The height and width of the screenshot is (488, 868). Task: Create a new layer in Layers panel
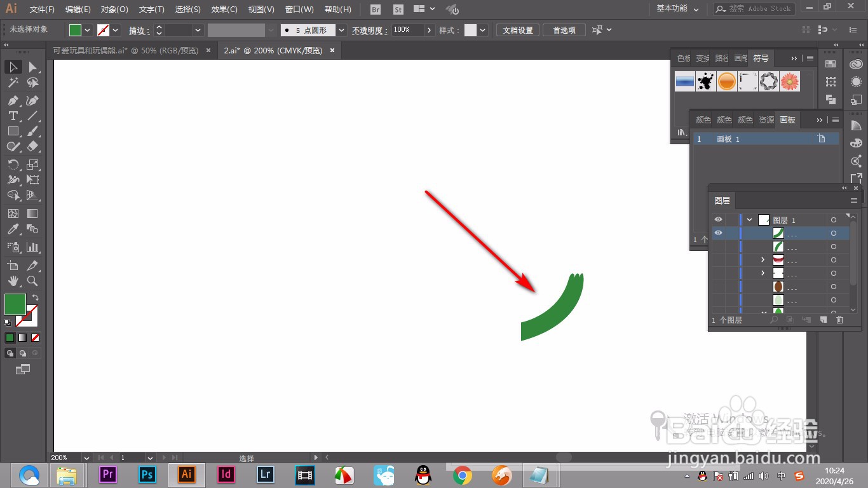coord(823,320)
